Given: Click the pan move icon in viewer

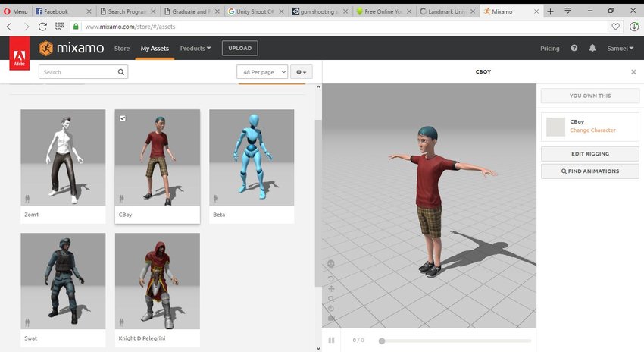Looking at the screenshot, I should (x=331, y=289).
